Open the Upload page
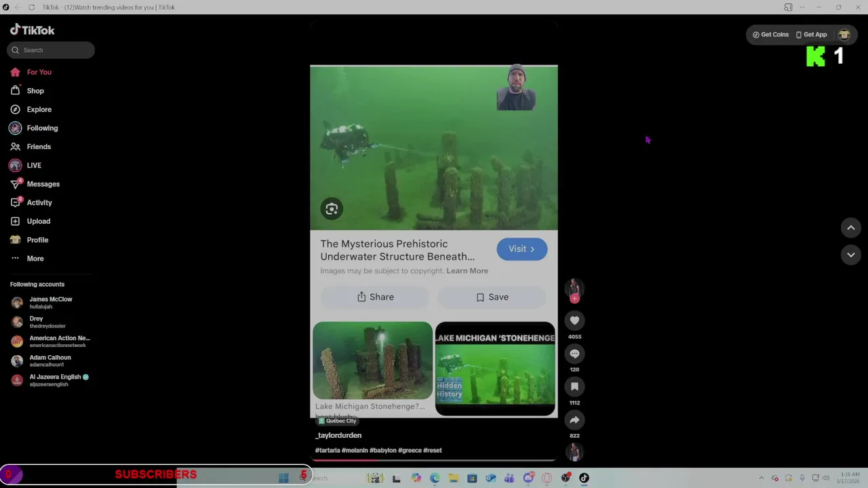This screenshot has height=488, width=868. (31, 221)
